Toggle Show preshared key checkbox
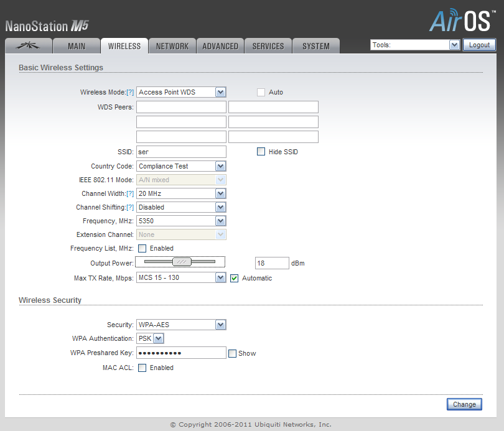 tap(232, 354)
